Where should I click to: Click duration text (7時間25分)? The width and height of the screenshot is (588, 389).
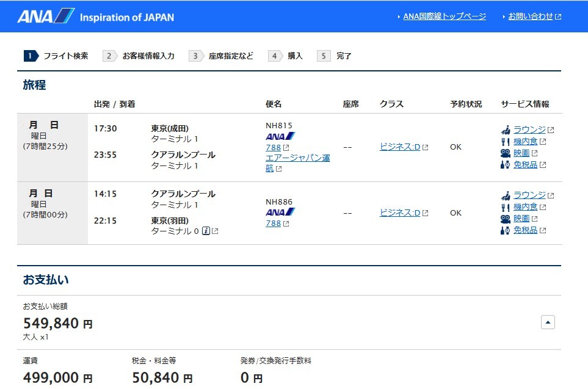coord(45,147)
